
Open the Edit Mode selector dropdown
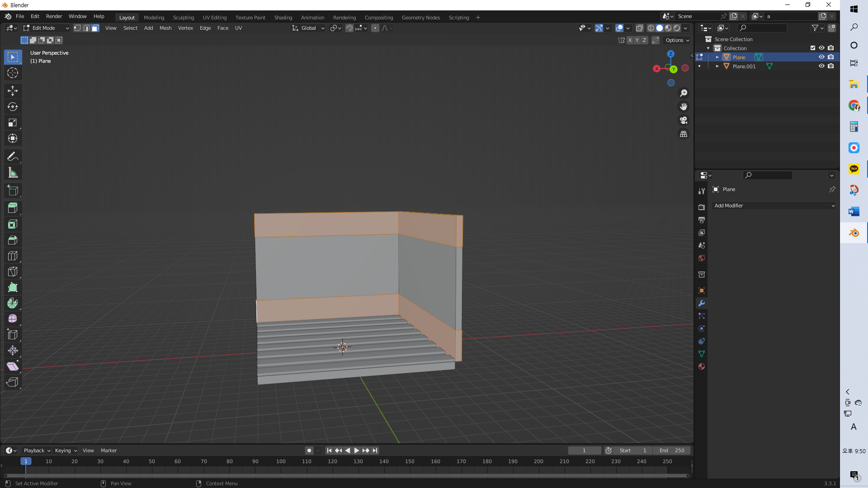[x=46, y=28]
